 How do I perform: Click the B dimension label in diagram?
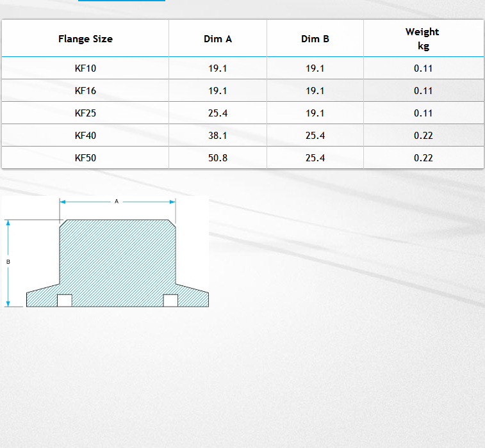click(x=8, y=262)
